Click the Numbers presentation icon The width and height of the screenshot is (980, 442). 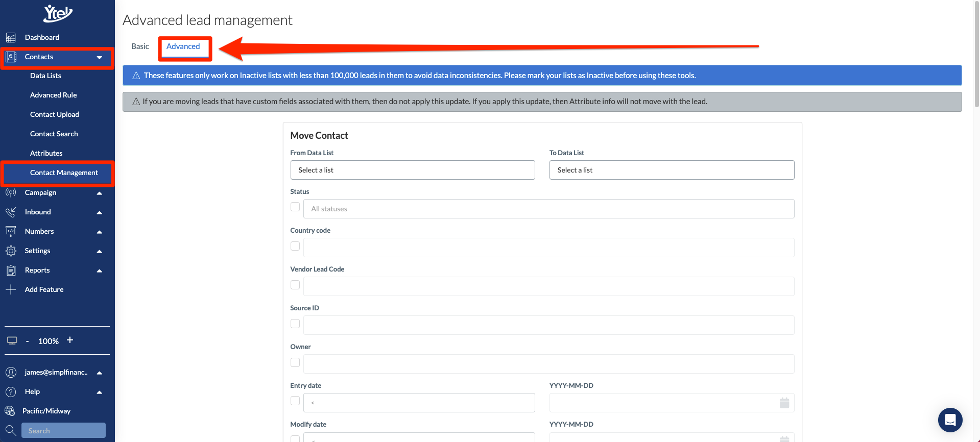[11, 231]
